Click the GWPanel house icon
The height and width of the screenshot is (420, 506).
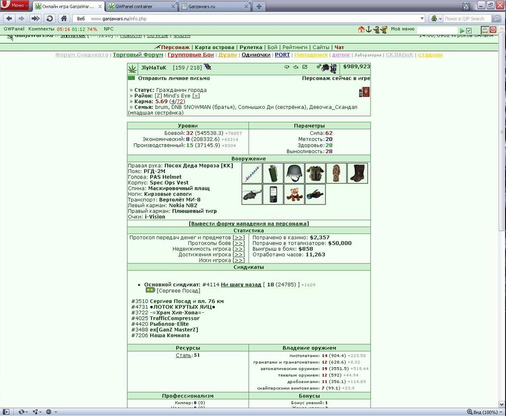tap(361, 30)
